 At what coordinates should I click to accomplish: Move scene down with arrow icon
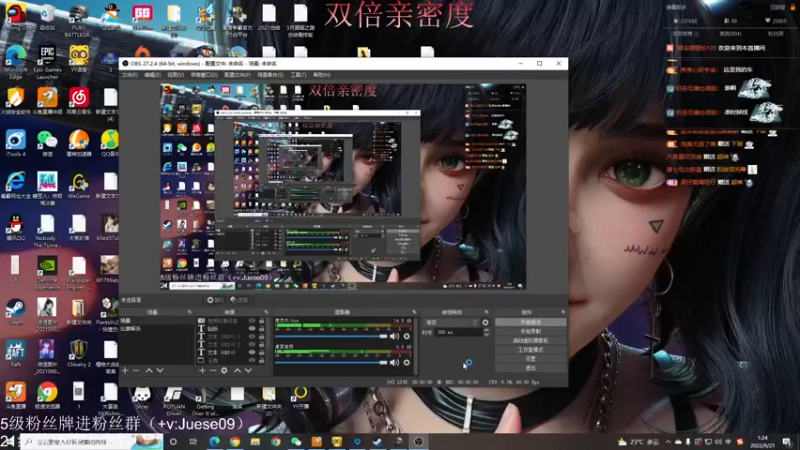160,370
